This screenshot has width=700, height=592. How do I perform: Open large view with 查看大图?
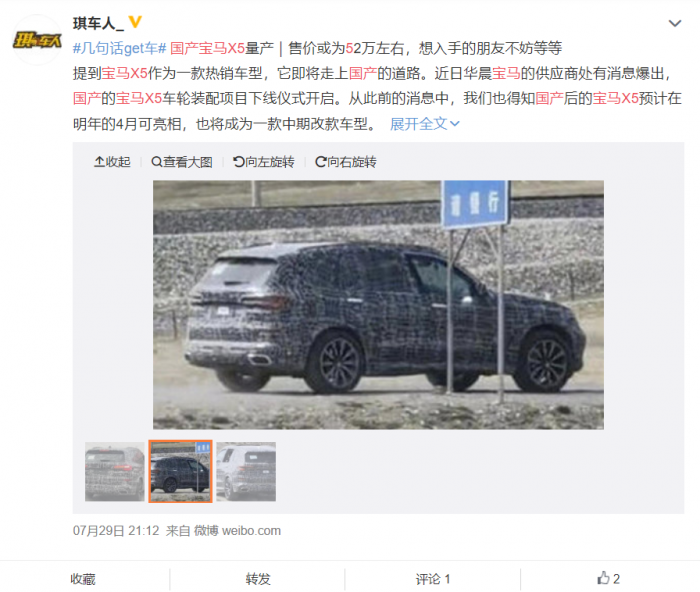[182, 162]
